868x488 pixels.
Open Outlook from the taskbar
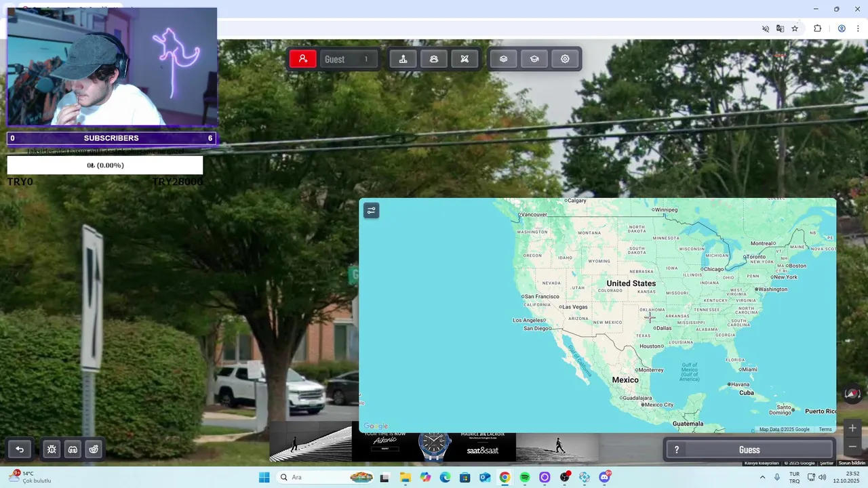pos(485,477)
